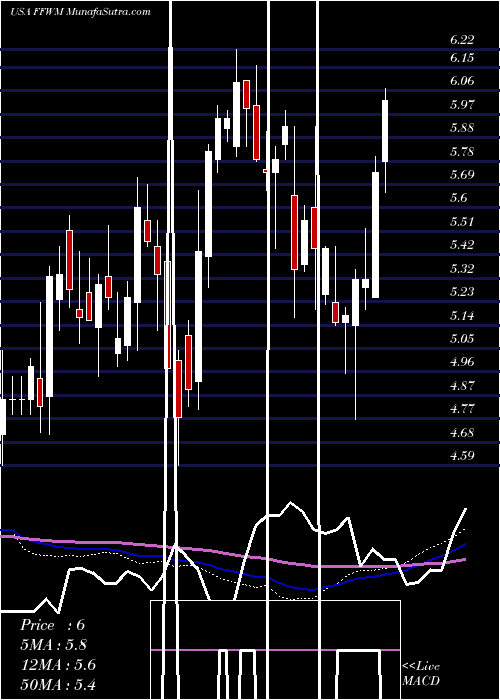
Task: Click the 6.15 price axis label
Action: tap(461, 58)
